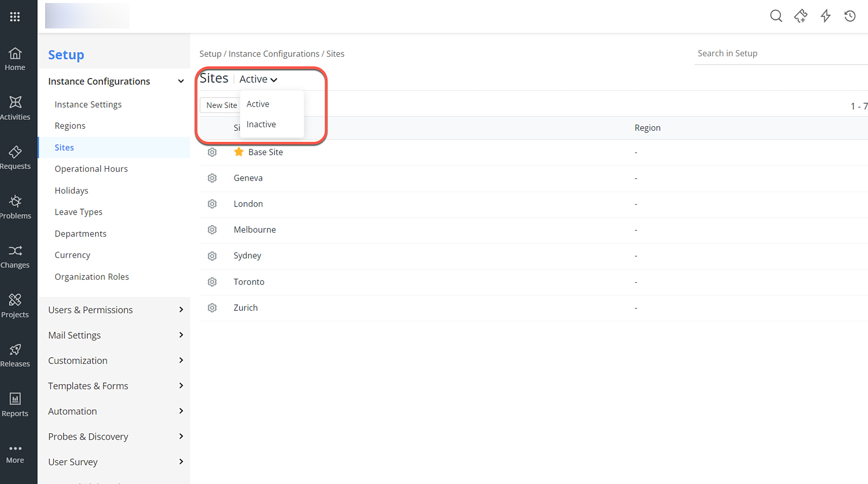The image size is (868, 484).
Task: Click the new ticket icon in header
Action: click(801, 16)
